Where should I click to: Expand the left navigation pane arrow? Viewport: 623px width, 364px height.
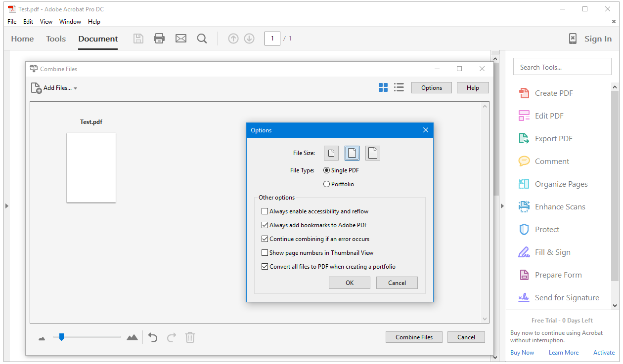(7, 205)
